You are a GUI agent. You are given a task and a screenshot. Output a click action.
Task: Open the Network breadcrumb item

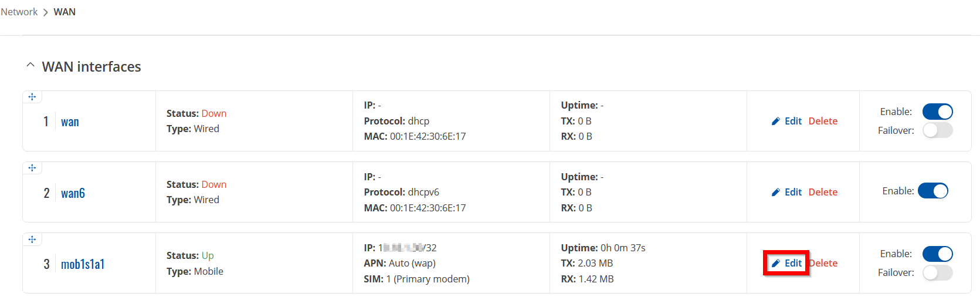point(19,12)
